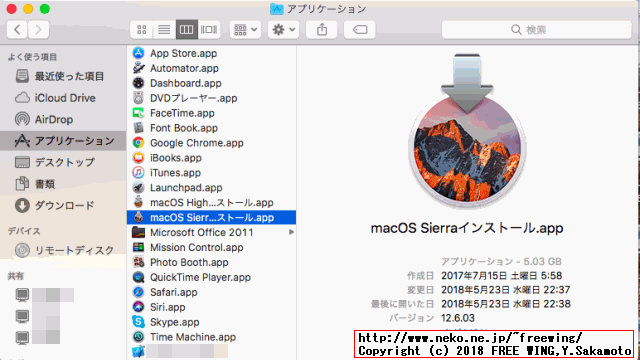Open 最近使った項目 in the sidebar

point(63,76)
